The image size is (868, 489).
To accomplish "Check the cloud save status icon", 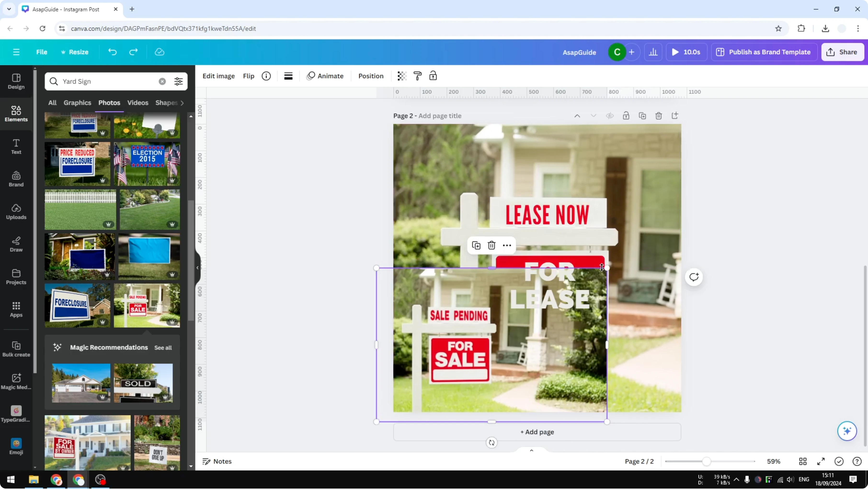I will pyautogui.click(x=159, y=52).
